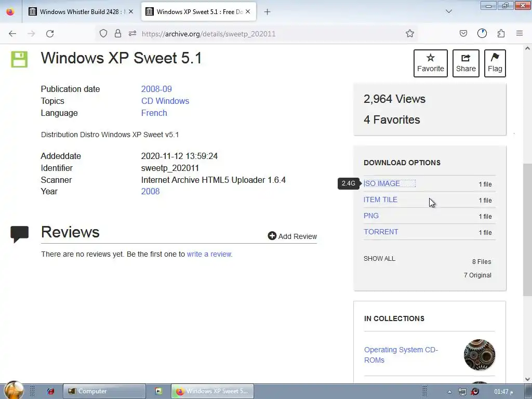Click the 8 Files count text
The width and height of the screenshot is (532, 399).
pyautogui.click(x=482, y=262)
